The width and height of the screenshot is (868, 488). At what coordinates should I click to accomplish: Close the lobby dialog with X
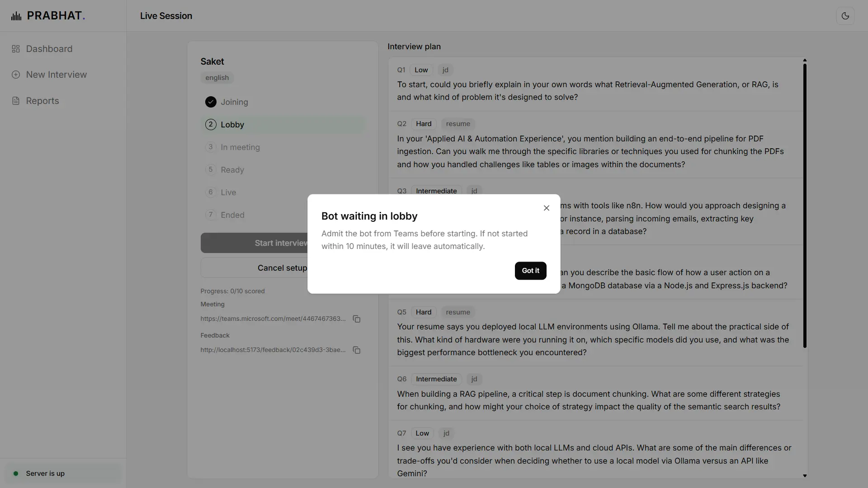tap(546, 208)
